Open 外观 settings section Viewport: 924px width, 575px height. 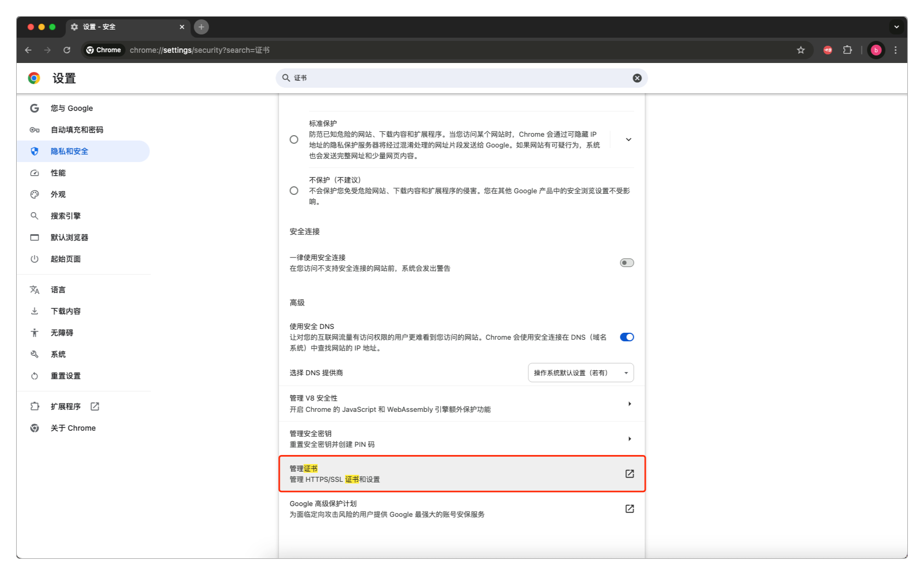pos(83,194)
